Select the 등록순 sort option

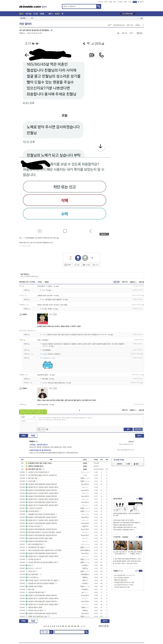pos(32,282)
